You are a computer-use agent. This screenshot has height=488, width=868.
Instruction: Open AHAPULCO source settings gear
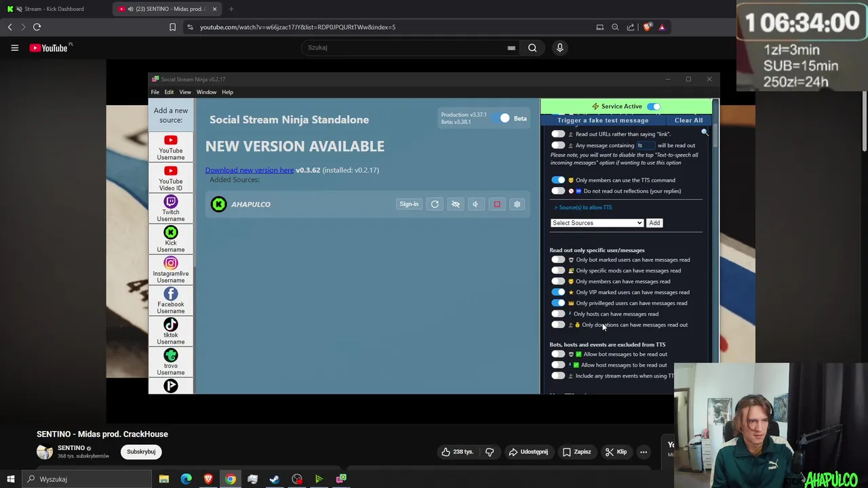point(517,204)
